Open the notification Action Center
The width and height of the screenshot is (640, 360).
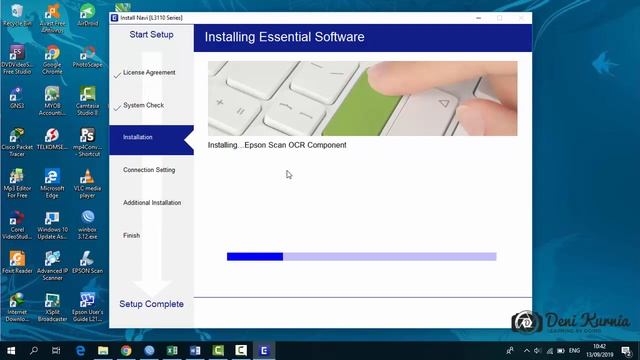(x=627, y=351)
